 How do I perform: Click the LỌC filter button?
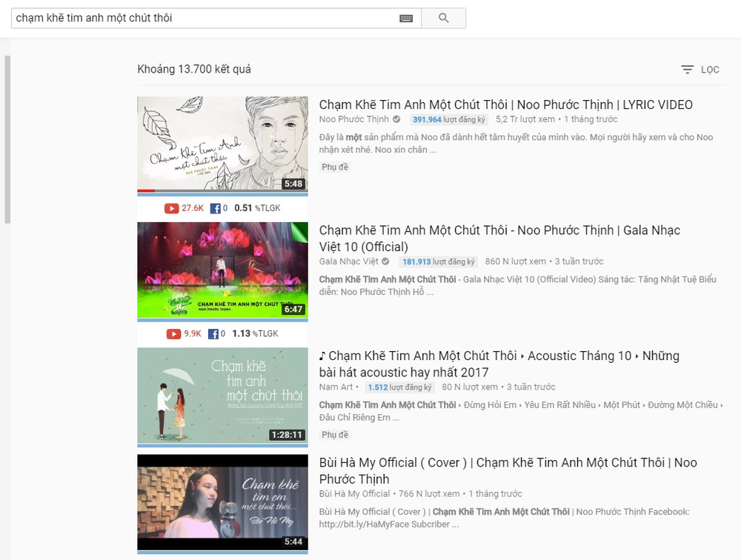[700, 70]
